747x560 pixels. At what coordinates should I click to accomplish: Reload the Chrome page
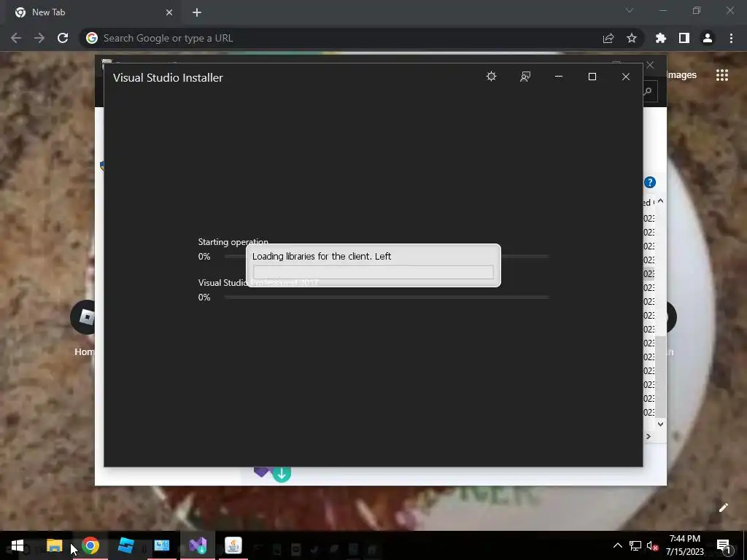point(63,38)
